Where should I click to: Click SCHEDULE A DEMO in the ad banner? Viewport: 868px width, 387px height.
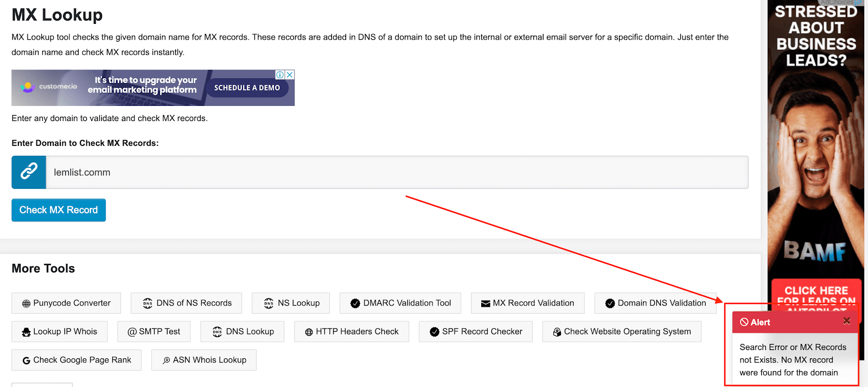point(247,87)
